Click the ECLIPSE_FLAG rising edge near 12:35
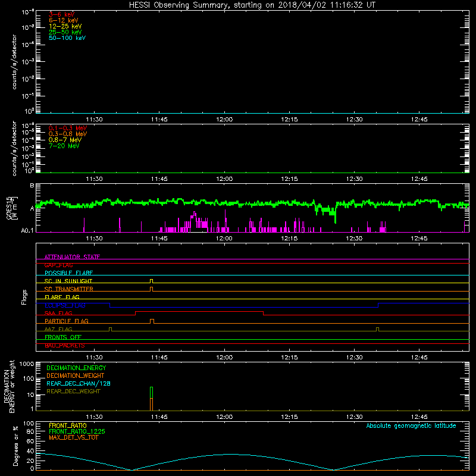 coord(378,305)
